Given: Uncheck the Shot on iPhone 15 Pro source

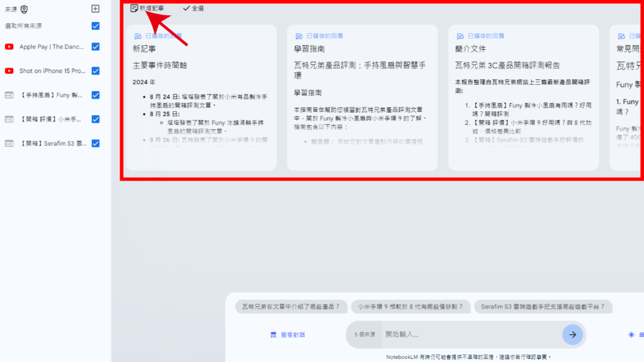Looking at the screenshot, I should coord(96,71).
